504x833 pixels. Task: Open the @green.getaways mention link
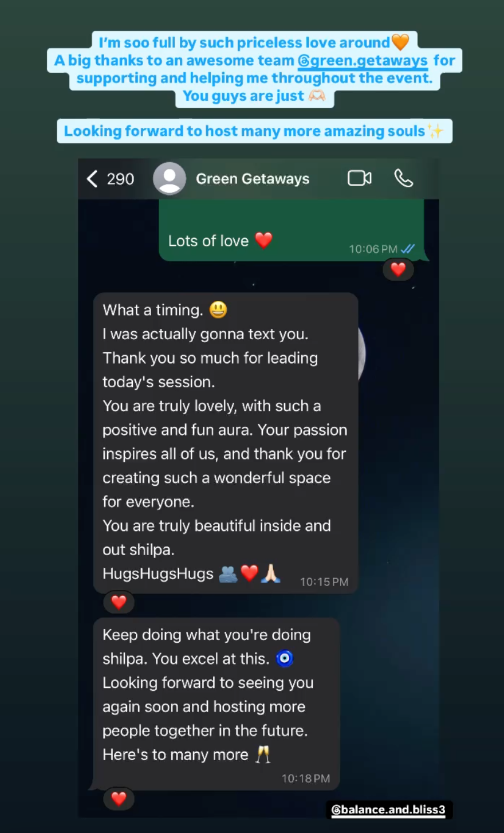point(363,61)
